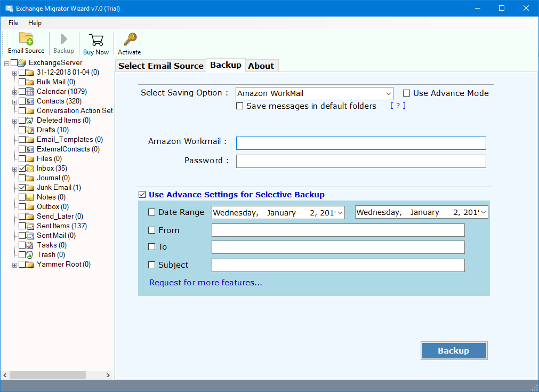
Task: Click the Email Source toolbar icon
Action: (x=26, y=38)
